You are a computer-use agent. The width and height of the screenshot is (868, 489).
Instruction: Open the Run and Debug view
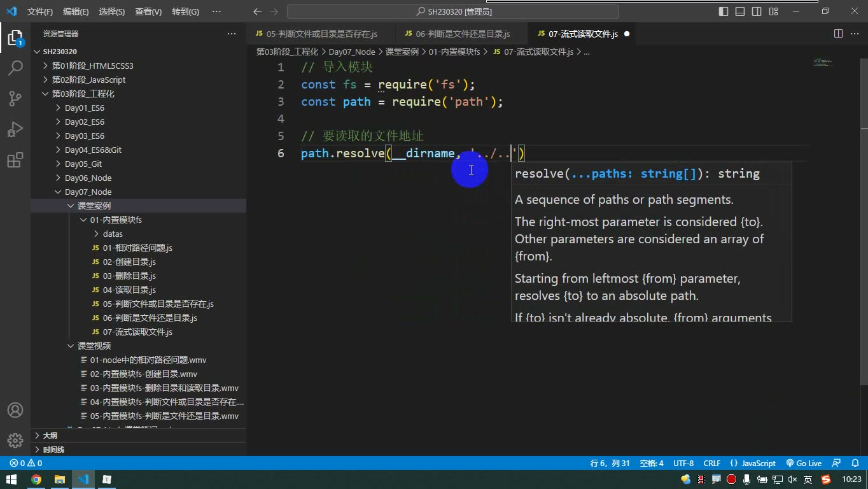tap(15, 129)
